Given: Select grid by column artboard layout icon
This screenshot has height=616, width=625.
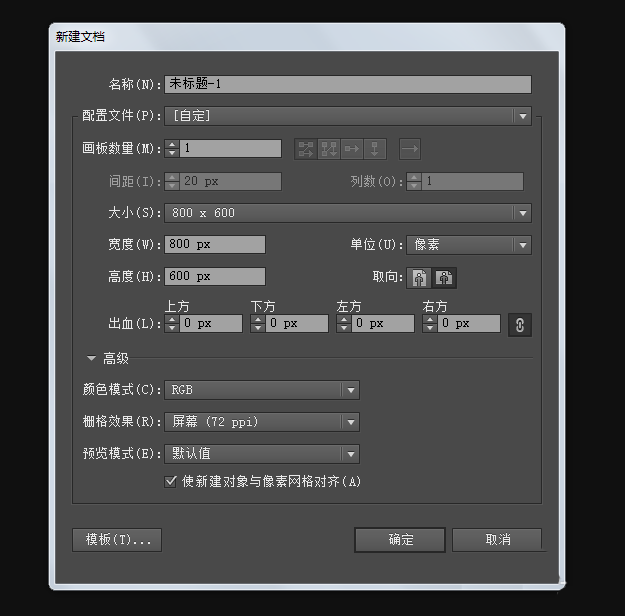Looking at the screenshot, I should [x=329, y=149].
